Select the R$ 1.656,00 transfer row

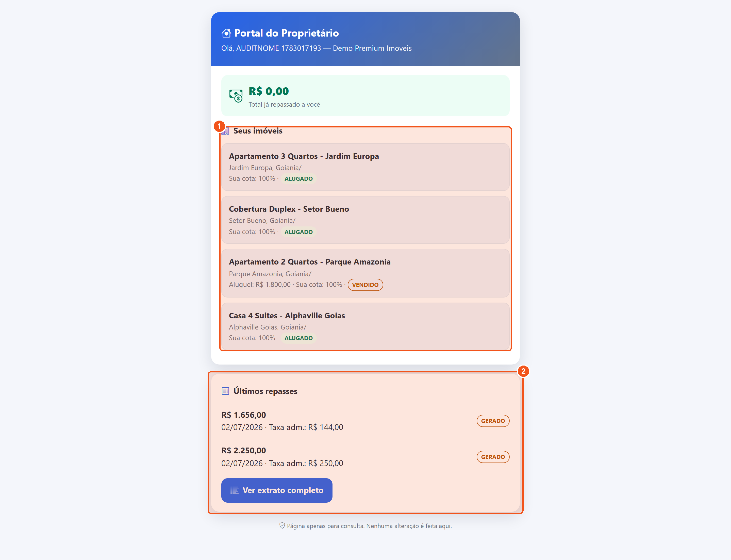click(365, 421)
